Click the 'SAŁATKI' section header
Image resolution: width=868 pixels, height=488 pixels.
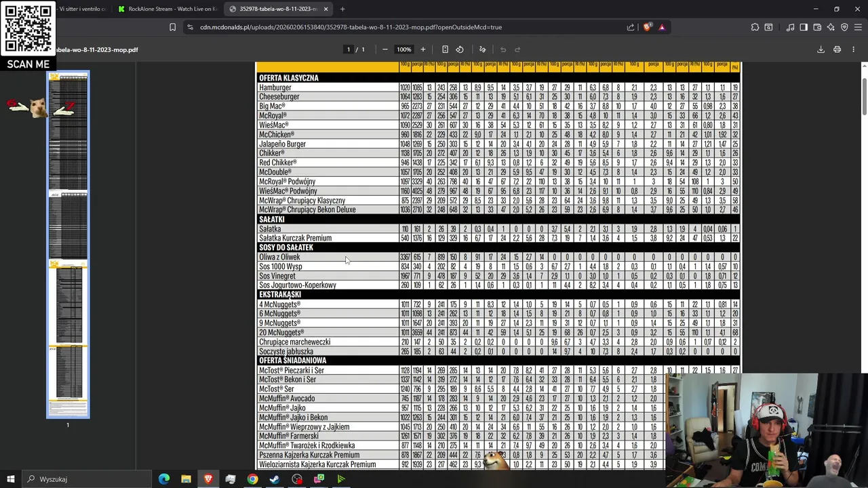(x=272, y=220)
